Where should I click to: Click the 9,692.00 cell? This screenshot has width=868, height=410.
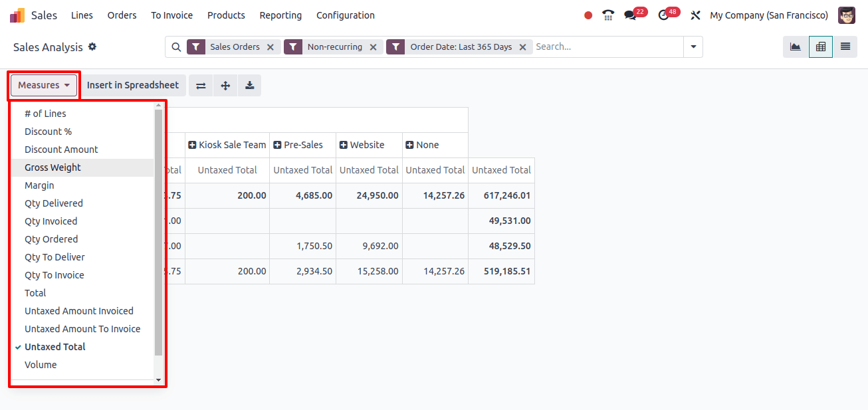[x=369, y=246]
